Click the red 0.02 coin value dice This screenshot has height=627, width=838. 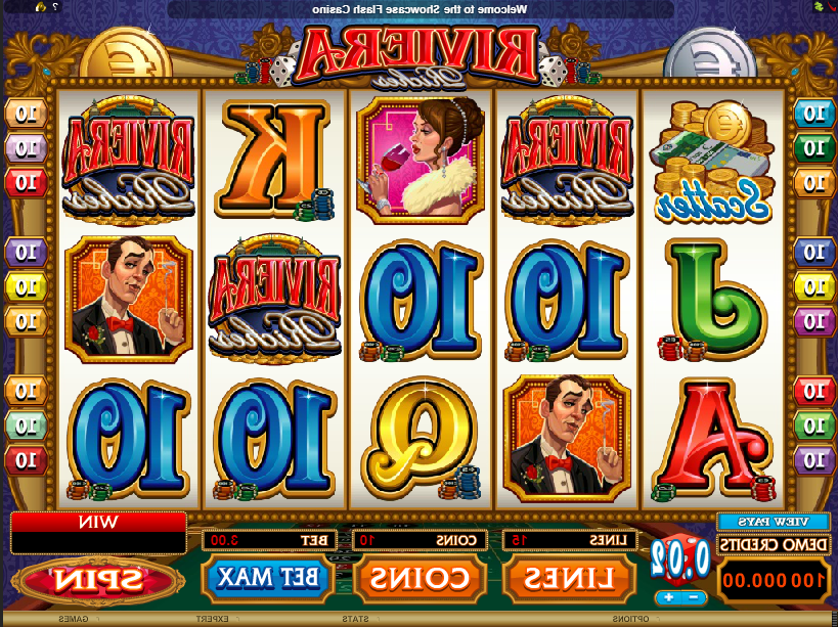[x=680, y=563]
